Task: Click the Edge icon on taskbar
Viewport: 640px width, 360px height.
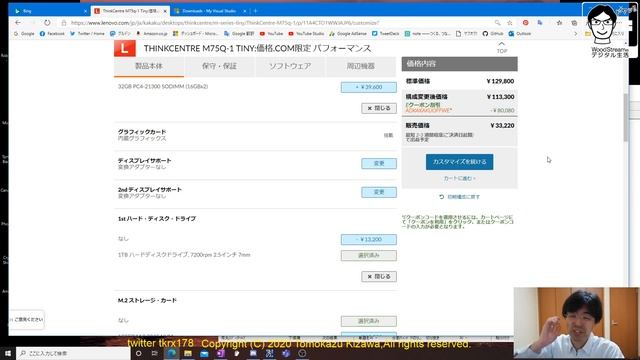Action: point(171,353)
